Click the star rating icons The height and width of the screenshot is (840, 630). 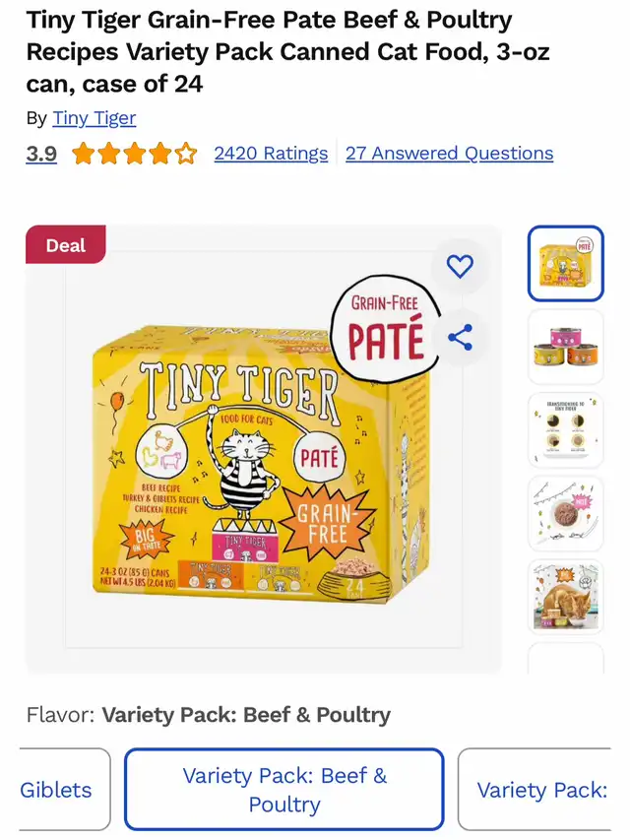coord(135,154)
